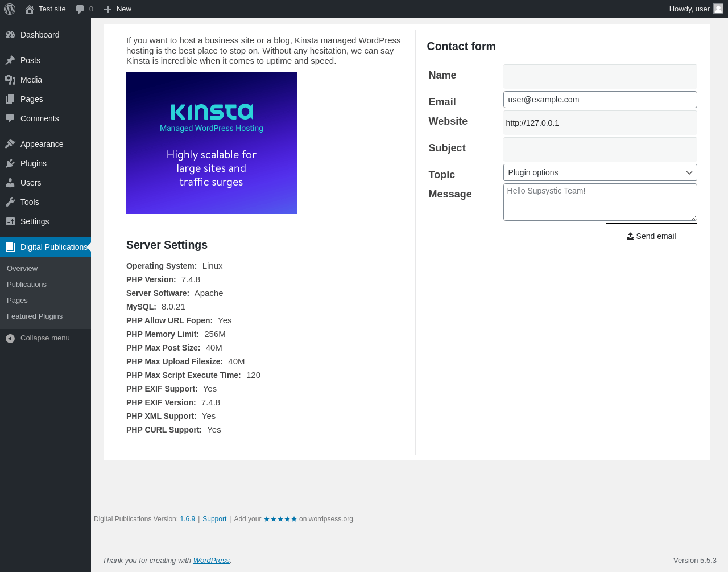The image size is (728, 572).
Task: Click the Kinsta hosting banner image
Action: (x=212, y=143)
